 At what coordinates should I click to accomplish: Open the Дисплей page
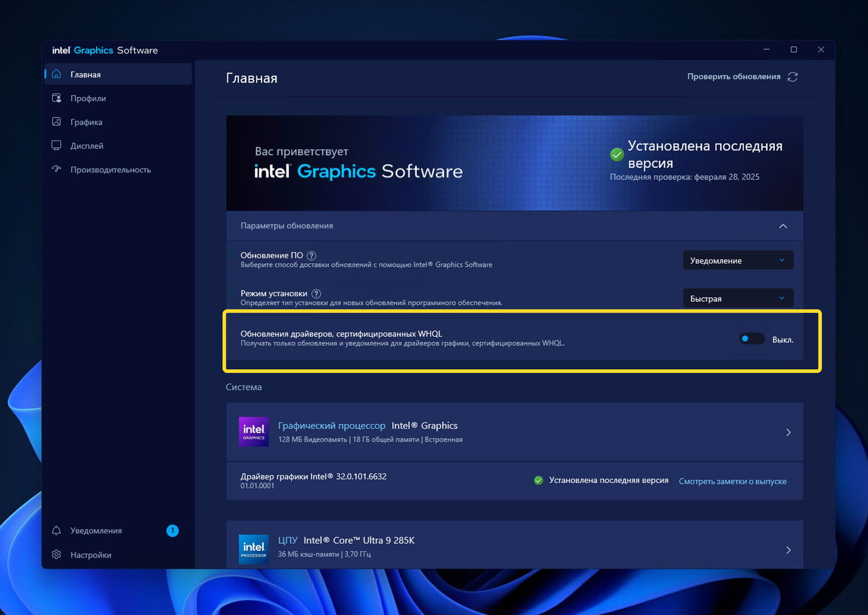118,145
